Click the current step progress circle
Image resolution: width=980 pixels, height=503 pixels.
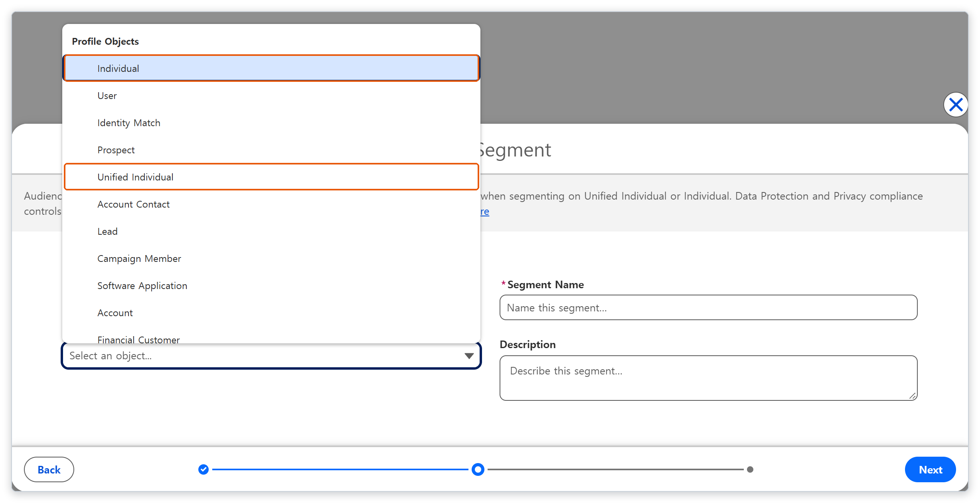(x=478, y=469)
